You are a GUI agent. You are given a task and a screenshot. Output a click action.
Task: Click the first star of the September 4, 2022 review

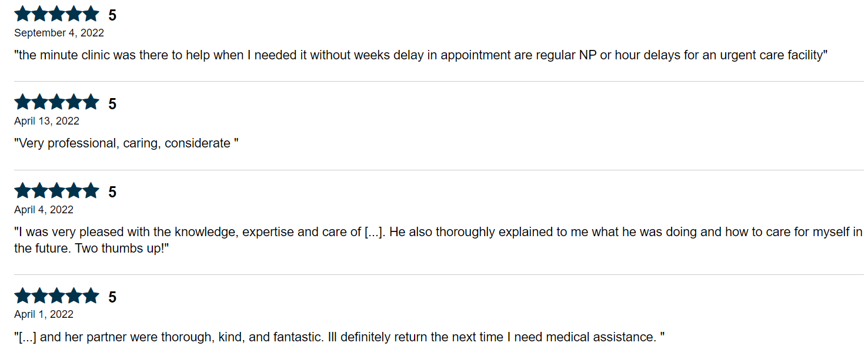tap(22, 14)
